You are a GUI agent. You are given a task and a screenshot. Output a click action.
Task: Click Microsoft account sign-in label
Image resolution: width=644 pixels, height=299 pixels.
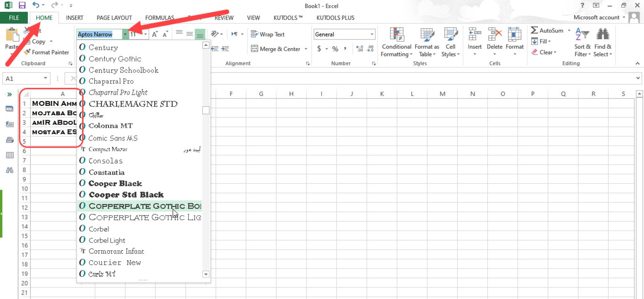click(x=596, y=17)
